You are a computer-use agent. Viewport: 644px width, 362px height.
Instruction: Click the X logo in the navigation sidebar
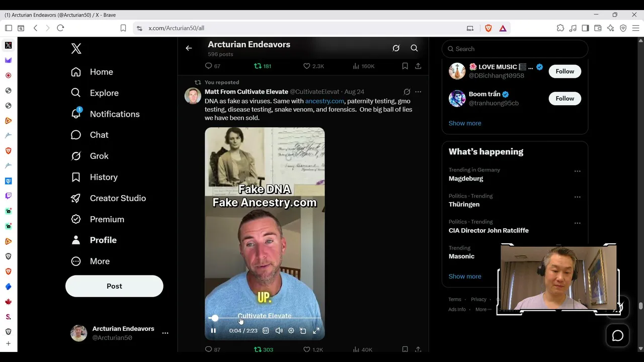pyautogui.click(x=76, y=48)
